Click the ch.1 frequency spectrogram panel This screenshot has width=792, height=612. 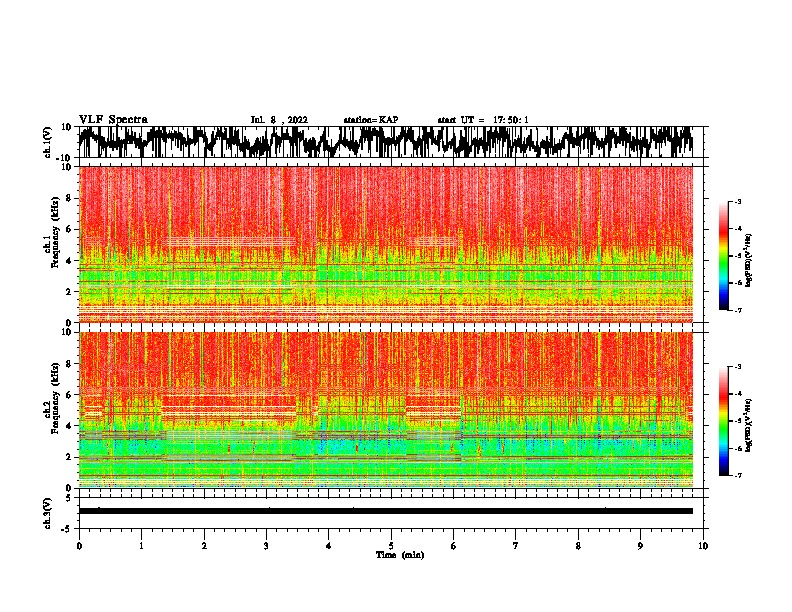(x=386, y=244)
